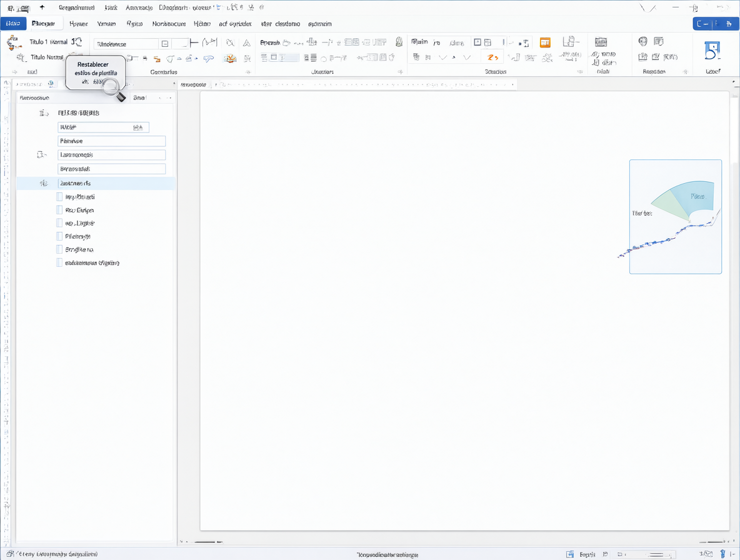Click the chart thumbnail inserted in the document page
The height and width of the screenshot is (560, 740).
click(676, 216)
